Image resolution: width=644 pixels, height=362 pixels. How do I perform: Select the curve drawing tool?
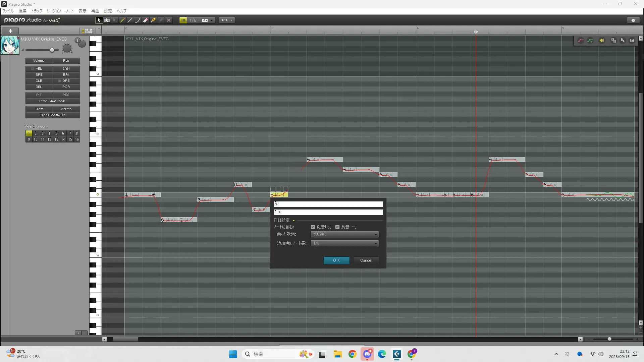pyautogui.click(x=138, y=20)
